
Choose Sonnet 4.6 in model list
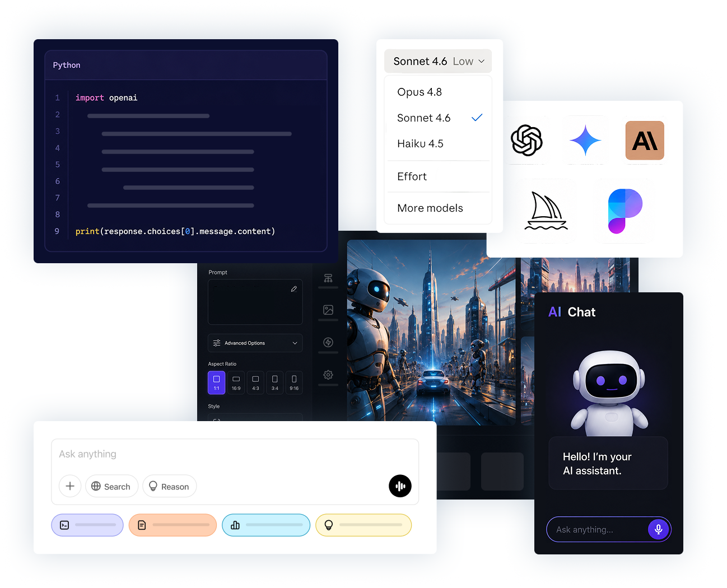[x=438, y=118]
